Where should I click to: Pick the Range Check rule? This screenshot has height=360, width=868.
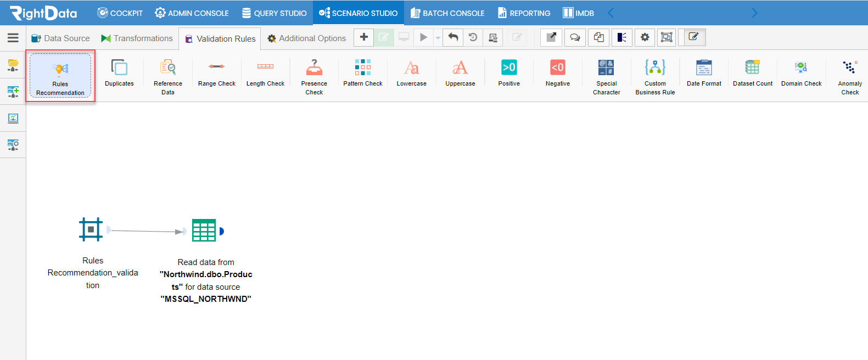[217, 73]
